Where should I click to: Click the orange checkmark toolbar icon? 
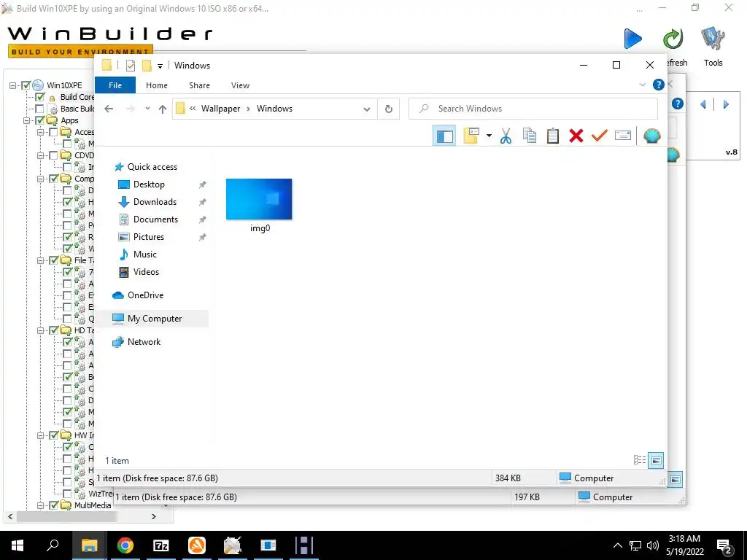599,136
